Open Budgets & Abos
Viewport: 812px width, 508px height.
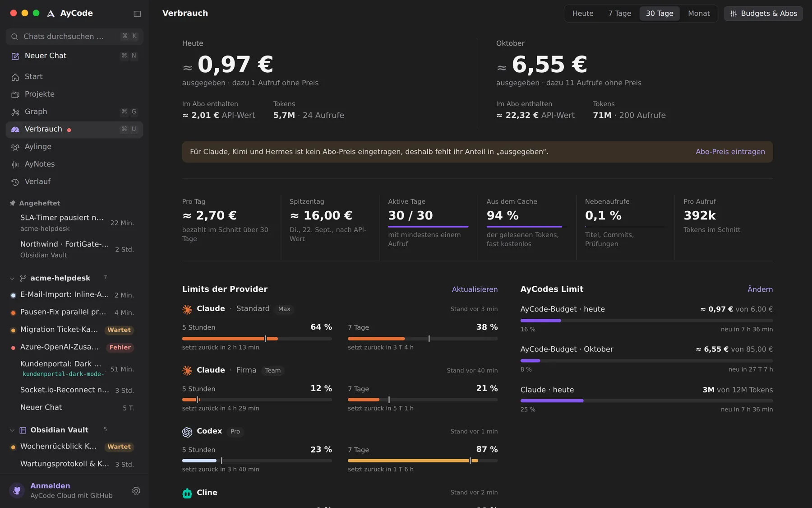coord(763,14)
